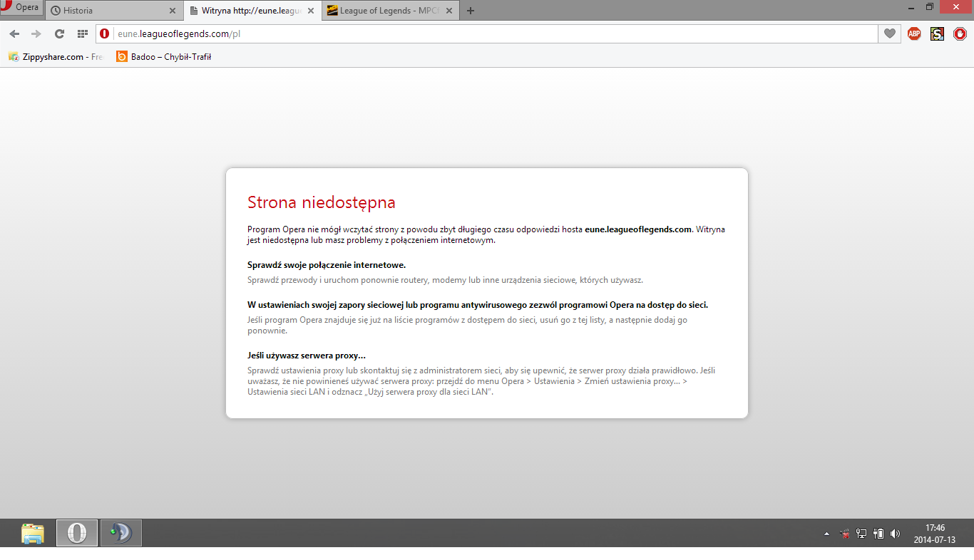Click 'Sprawdź swoje połączenie internetowe.' text
The width and height of the screenshot is (974, 560).
click(x=327, y=265)
